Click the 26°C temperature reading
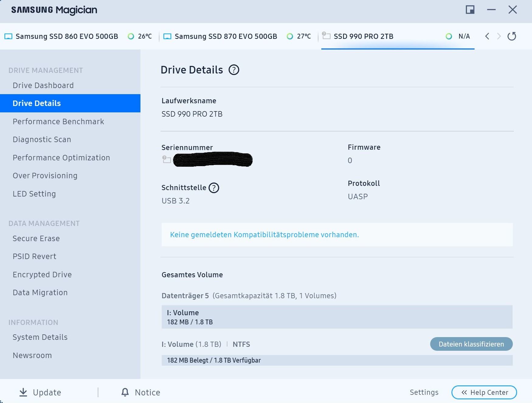Viewport: 532px width, 403px height. pos(145,36)
